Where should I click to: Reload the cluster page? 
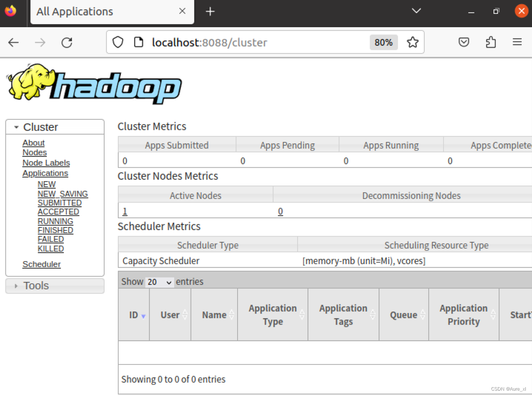coord(67,42)
